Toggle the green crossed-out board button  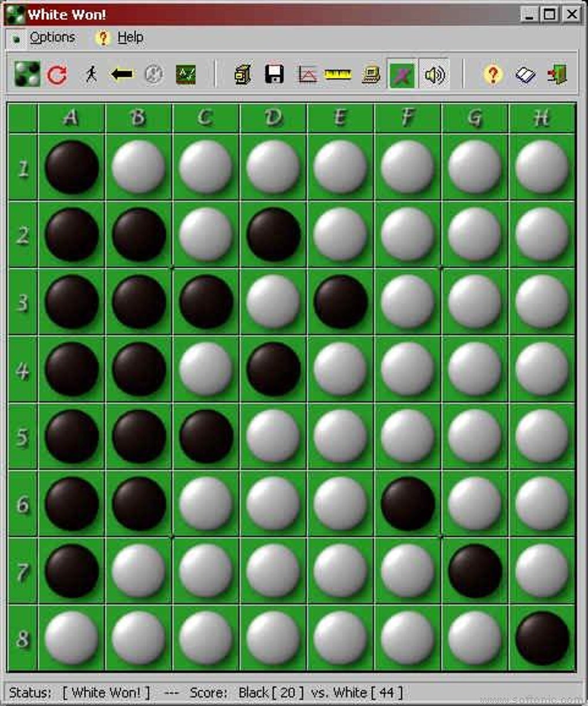coord(402,74)
